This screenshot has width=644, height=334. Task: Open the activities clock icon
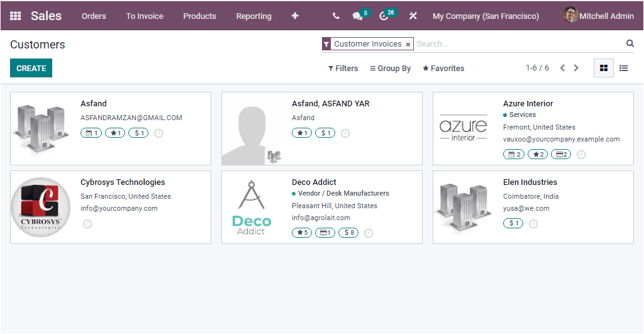384,16
